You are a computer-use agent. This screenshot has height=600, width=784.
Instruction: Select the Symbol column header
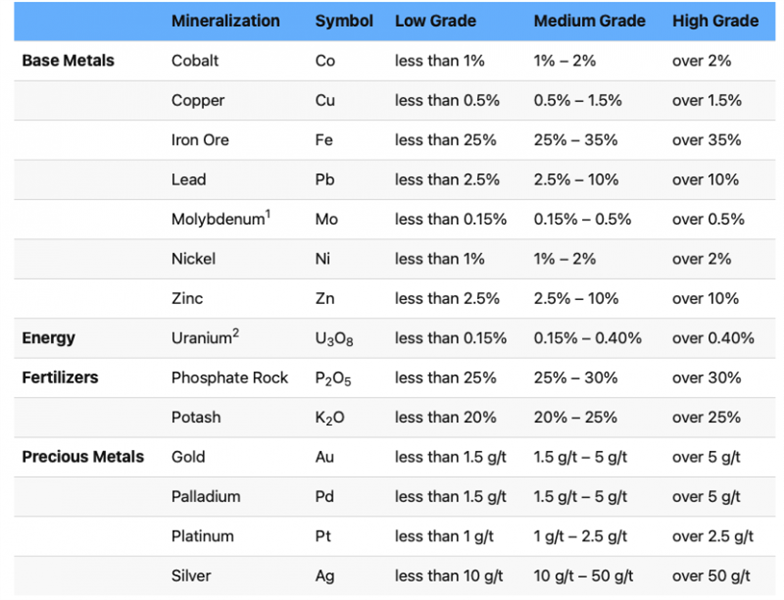coord(344,21)
